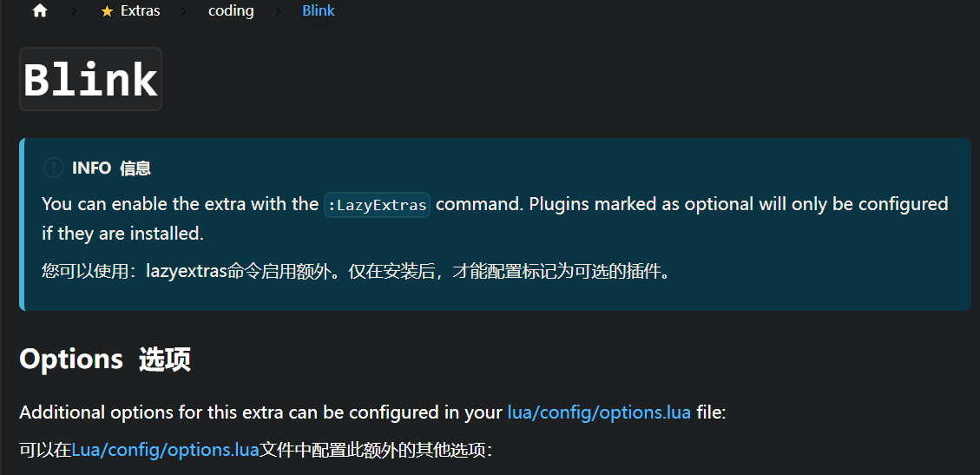Go to the home page via house icon
The width and height of the screenshot is (980, 475).
pyautogui.click(x=40, y=10)
